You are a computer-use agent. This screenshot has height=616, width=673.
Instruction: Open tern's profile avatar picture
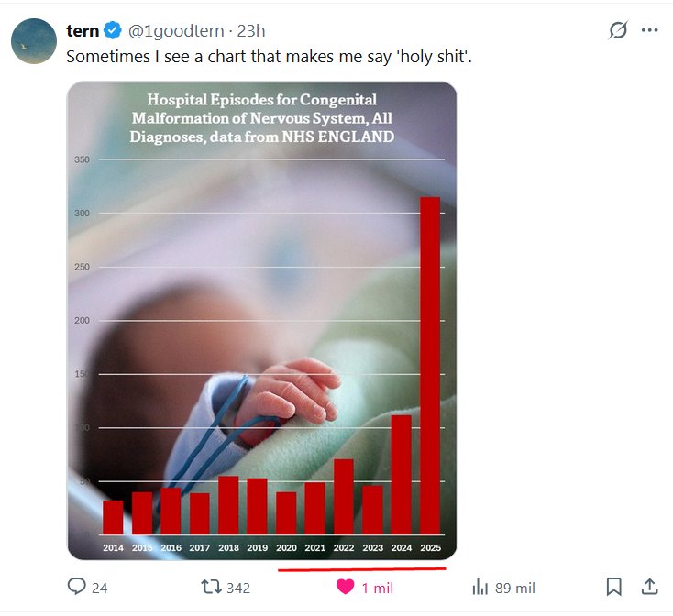coord(33,40)
